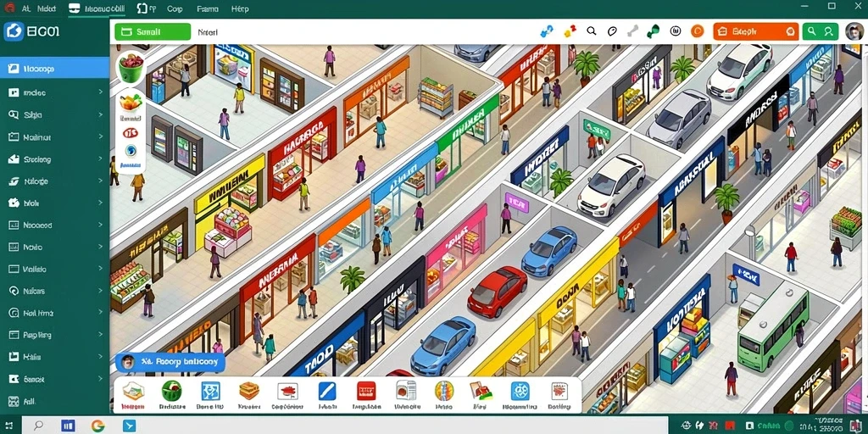868x434 pixels.
Task: Click the red car on the road
Action: 497,292
